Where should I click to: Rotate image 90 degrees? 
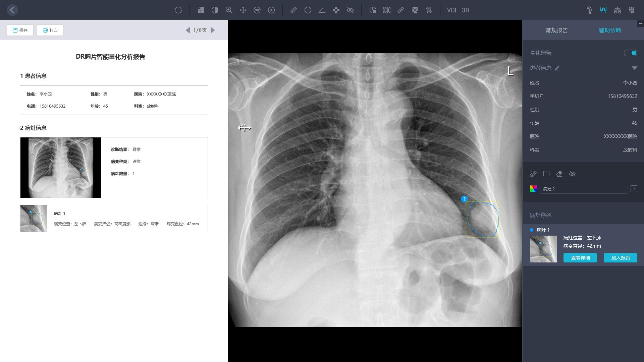click(x=257, y=10)
